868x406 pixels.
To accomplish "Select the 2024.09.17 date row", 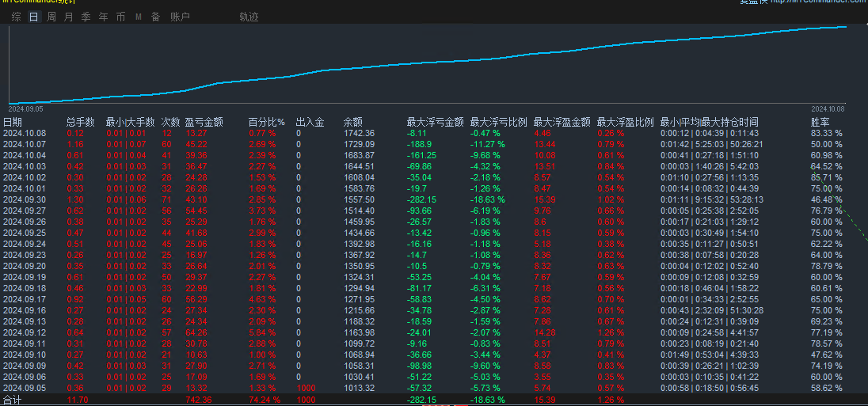I will (434, 299).
